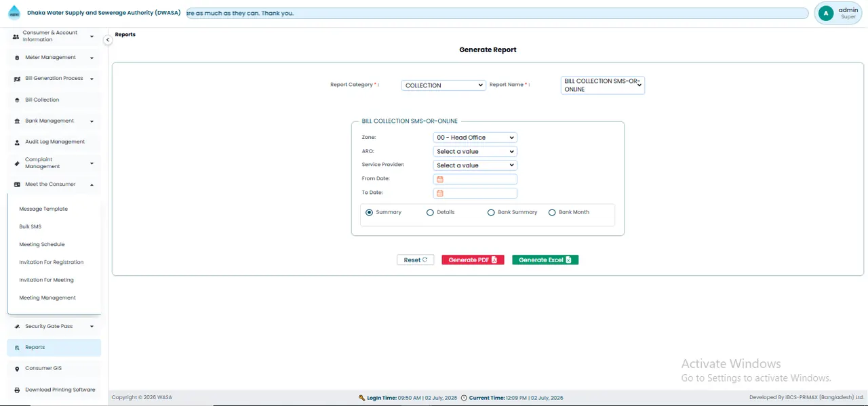Open the Zone dropdown
Viewport: 868px width, 406px height.
(475, 138)
